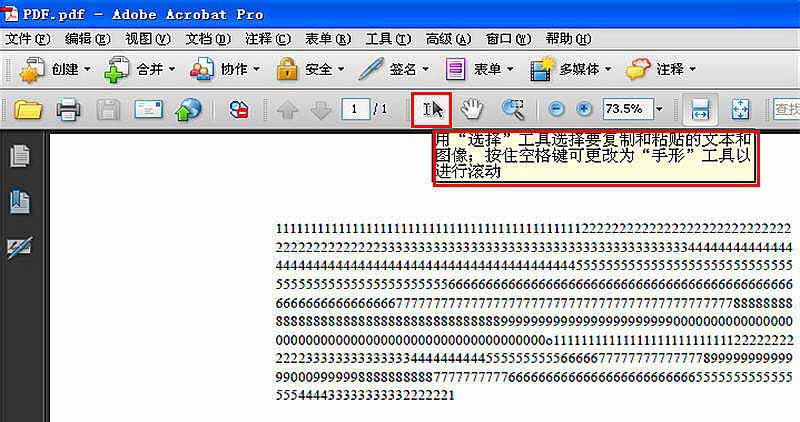Viewport: 800px width, 422px height.
Task: Open the 窗口 (Window) menu
Action: point(508,39)
